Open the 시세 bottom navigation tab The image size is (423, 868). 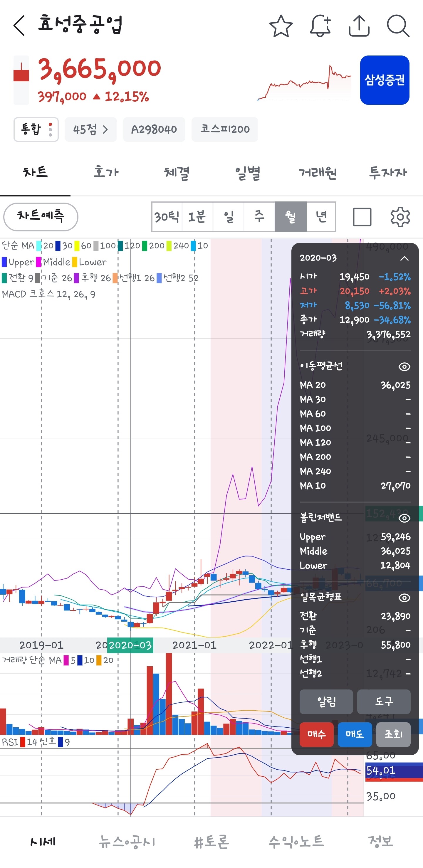pyautogui.click(x=43, y=842)
